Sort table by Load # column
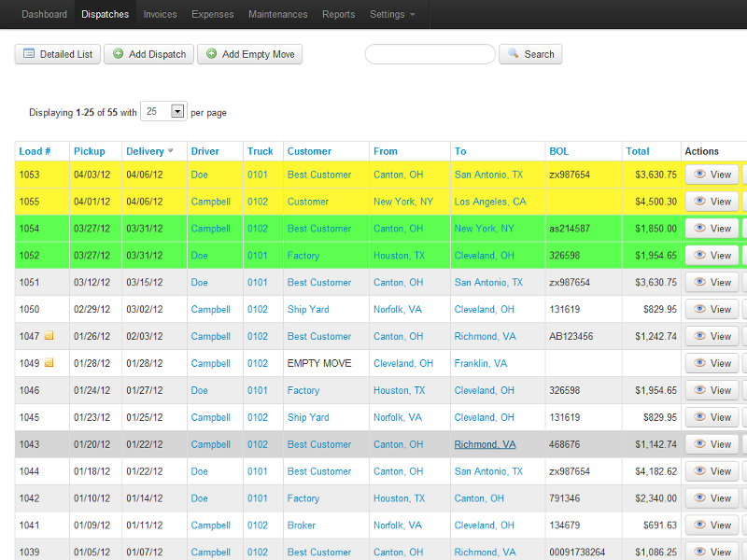This screenshot has height=560, width=747. [35, 151]
